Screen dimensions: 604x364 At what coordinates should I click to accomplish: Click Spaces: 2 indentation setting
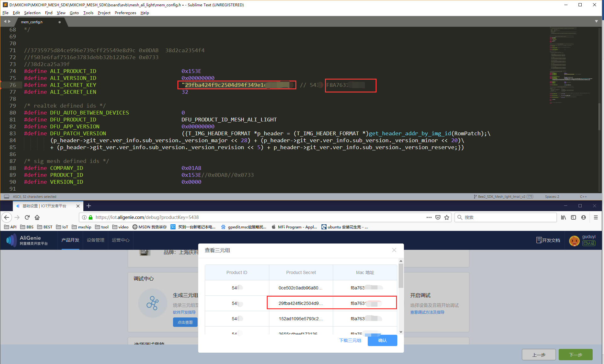tap(552, 197)
